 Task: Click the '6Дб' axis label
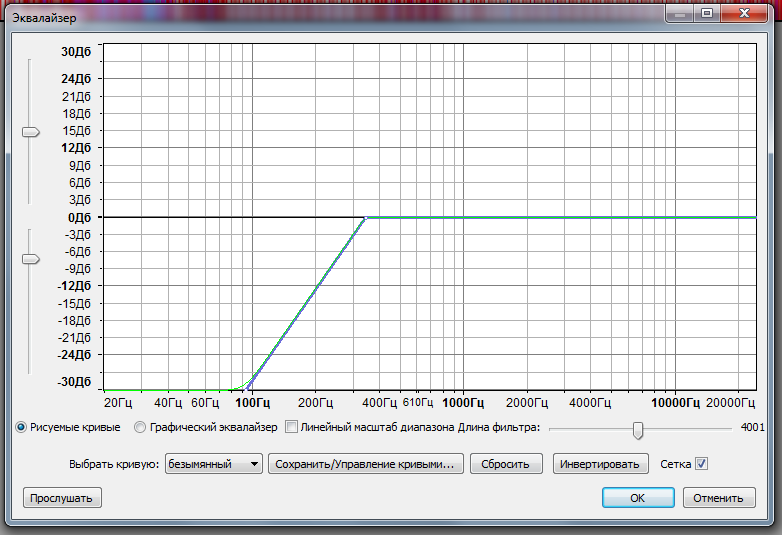click(x=80, y=183)
